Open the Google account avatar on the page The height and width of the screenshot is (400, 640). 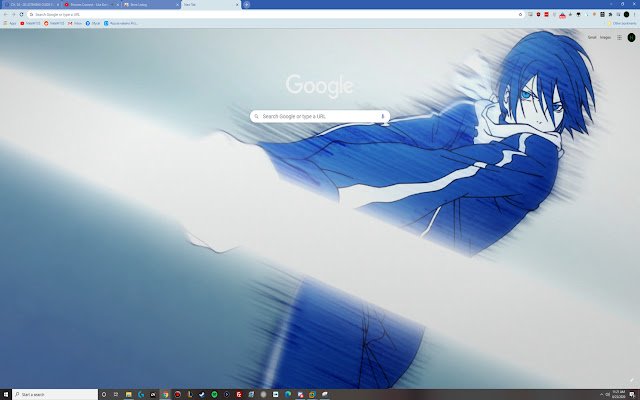point(631,37)
